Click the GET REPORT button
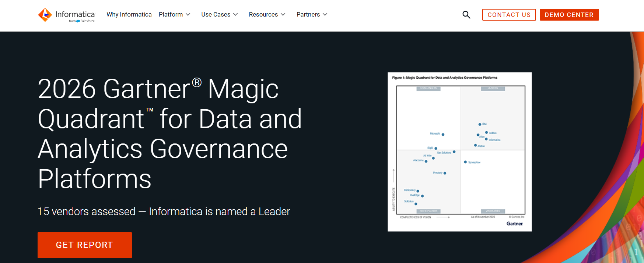The image size is (644, 263). click(84, 245)
